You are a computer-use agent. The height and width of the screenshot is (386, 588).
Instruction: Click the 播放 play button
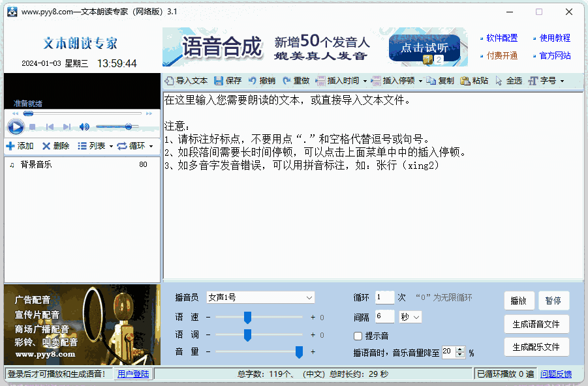pos(519,301)
